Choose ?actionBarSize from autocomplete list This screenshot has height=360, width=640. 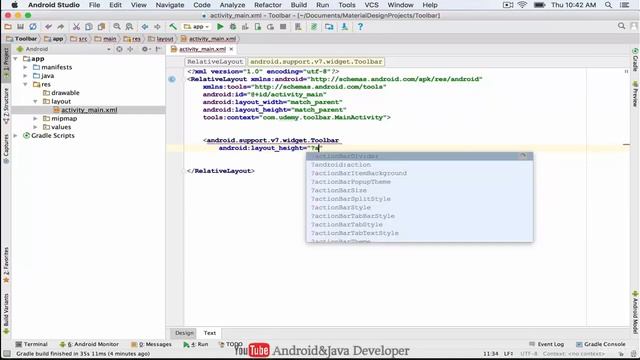tap(420, 190)
